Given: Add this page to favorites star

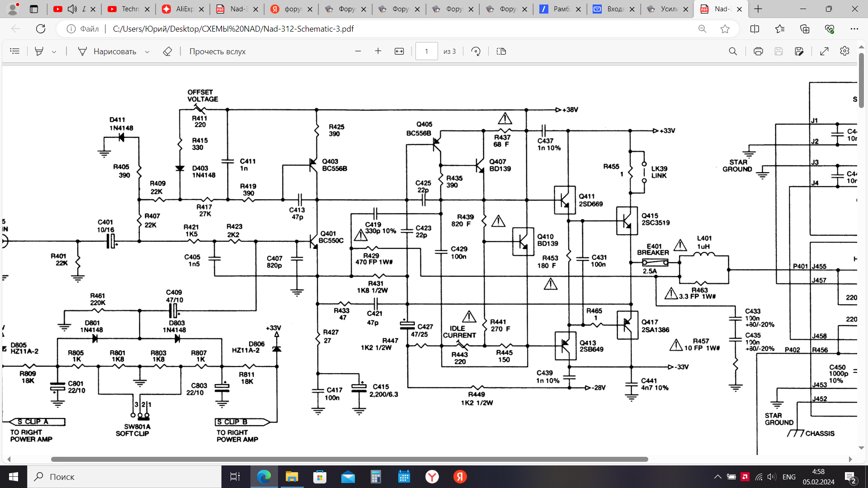Looking at the screenshot, I should [725, 29].
